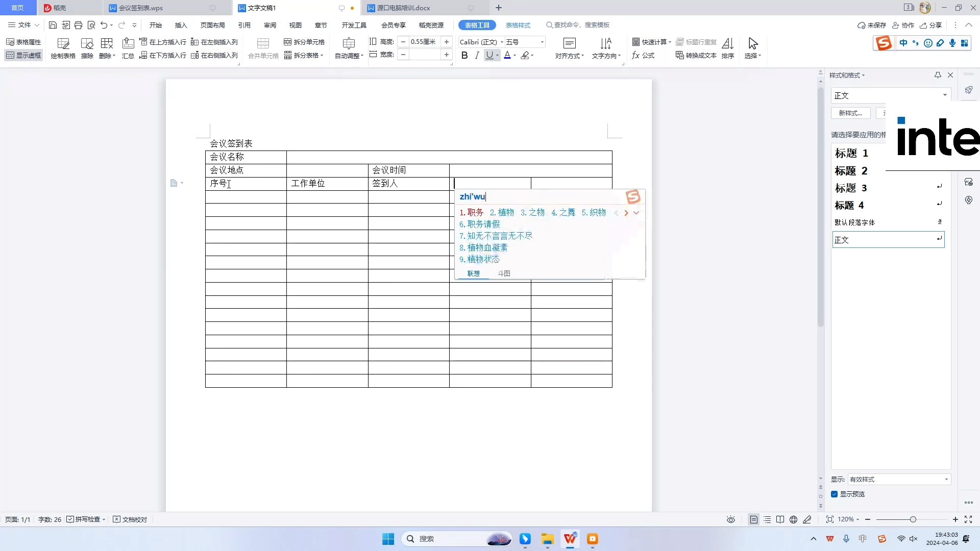
Task: Apply bold formatting with the B icon
Action: point(464,55)
